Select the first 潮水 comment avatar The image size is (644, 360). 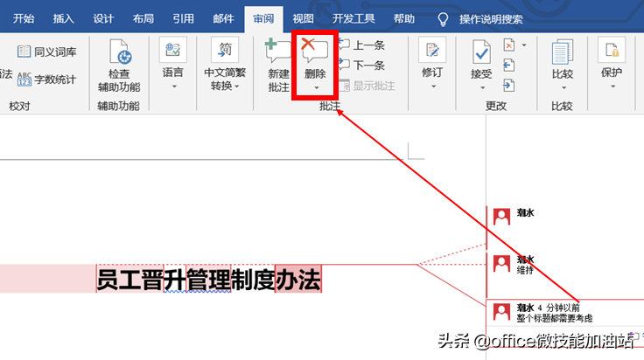(501, 217)
